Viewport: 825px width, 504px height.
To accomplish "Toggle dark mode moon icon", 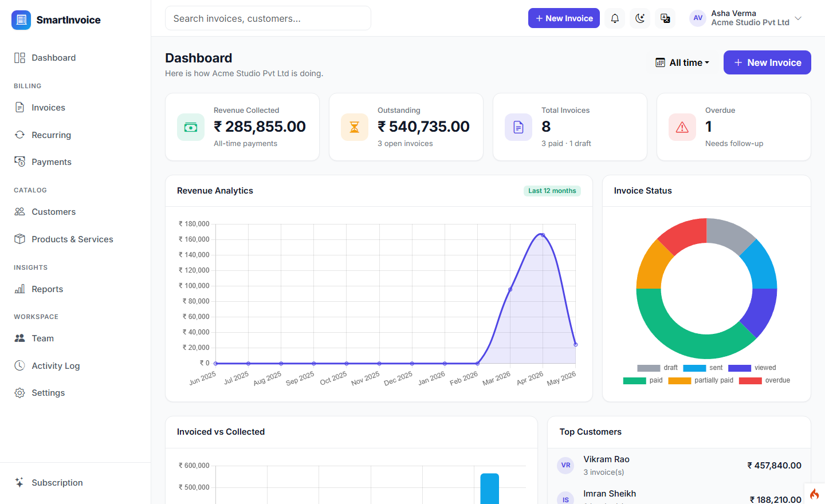I will 640,18.
